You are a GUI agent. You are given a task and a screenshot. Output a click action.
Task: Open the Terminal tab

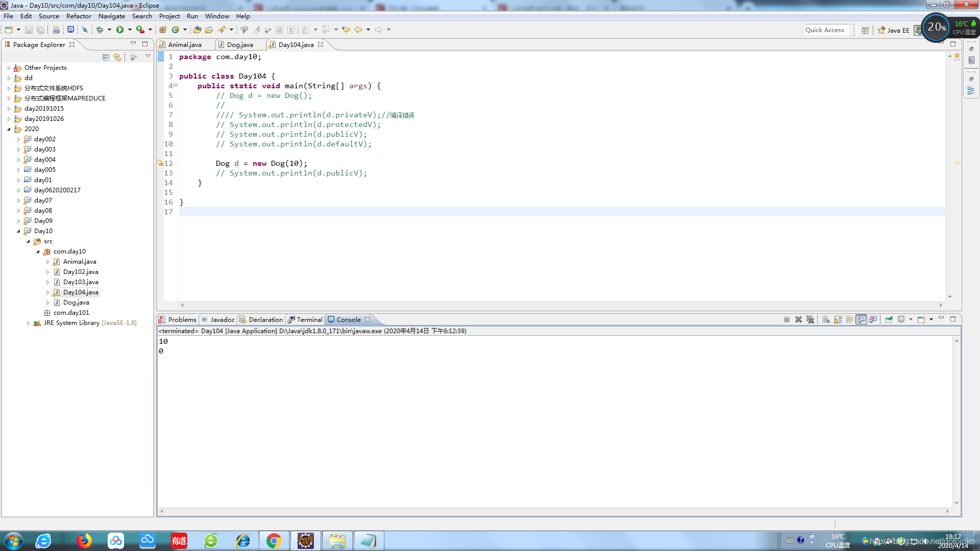305,319
